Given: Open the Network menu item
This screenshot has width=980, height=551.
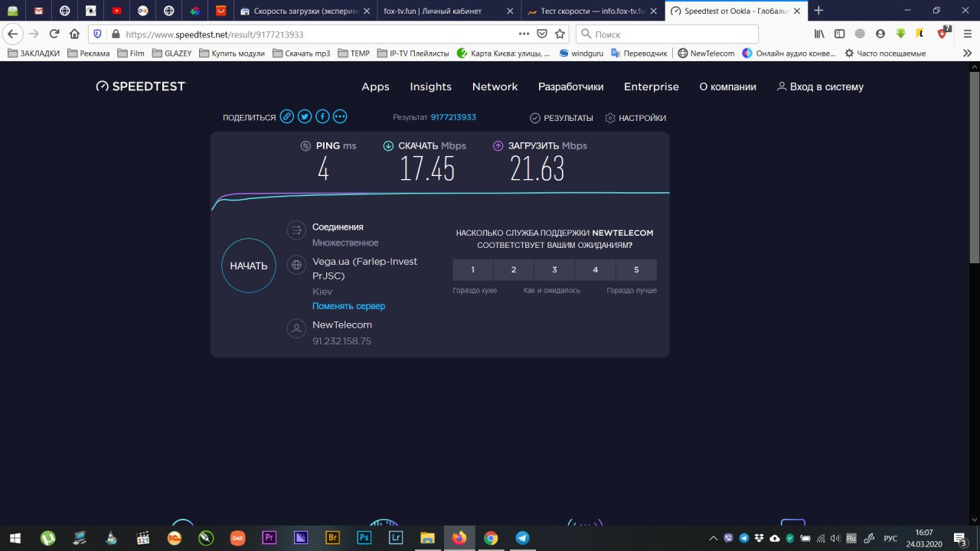Looking at the screenshot, I should 495,86.
